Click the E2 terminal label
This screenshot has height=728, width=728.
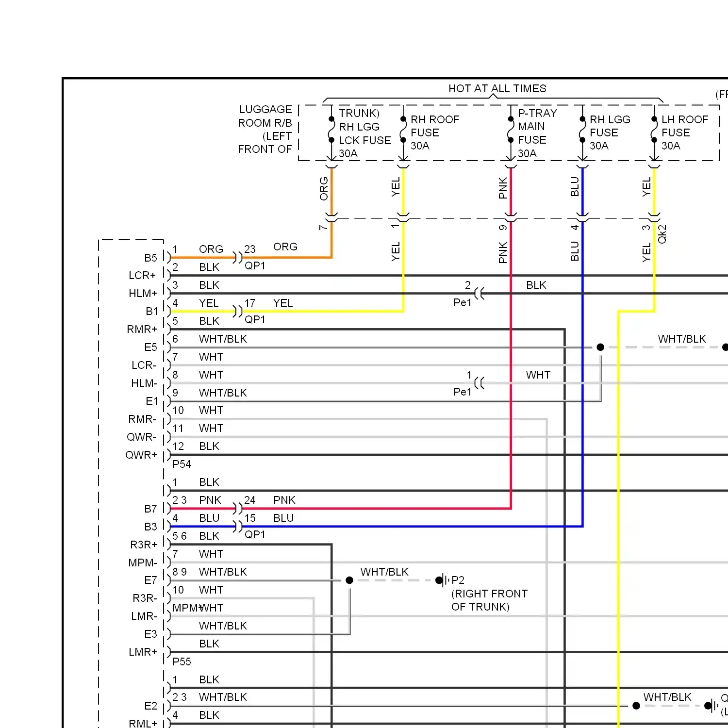[150, 706]
